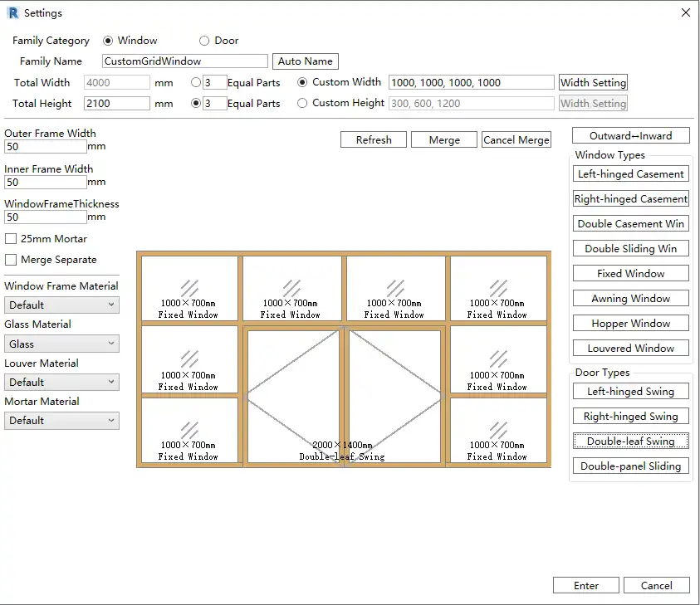Click the Outer Frame Width input
Viewport: 700px width, 605px height.
coord(46,147)
